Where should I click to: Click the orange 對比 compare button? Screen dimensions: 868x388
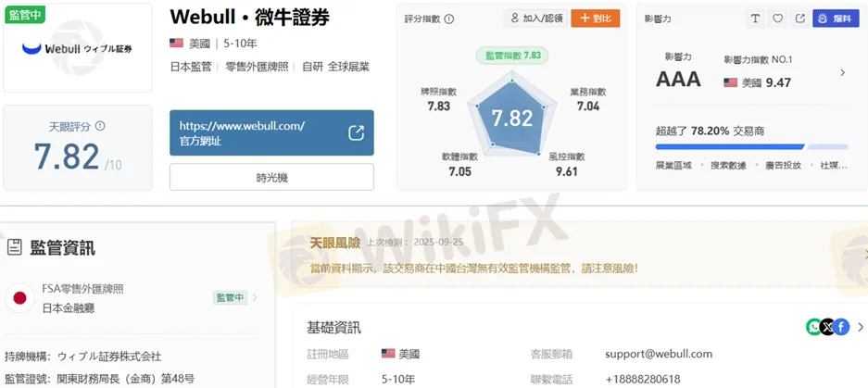[595, 19]
